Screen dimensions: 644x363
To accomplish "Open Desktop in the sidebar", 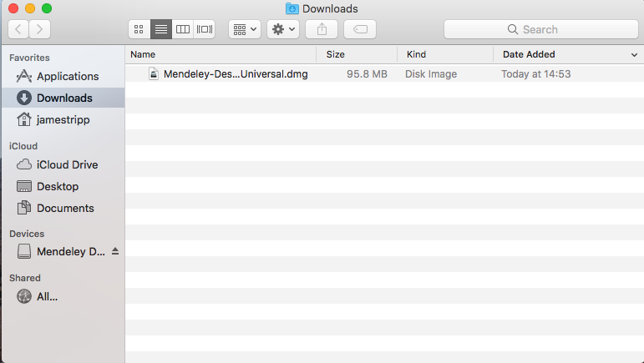I will 63,186.
